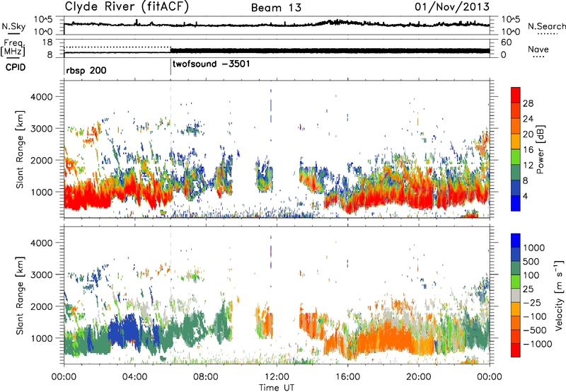This screenshot has height=392, width=566.
Task: Select the '1000' tick on the power panel axis
Action: click(x=41, y=192)
